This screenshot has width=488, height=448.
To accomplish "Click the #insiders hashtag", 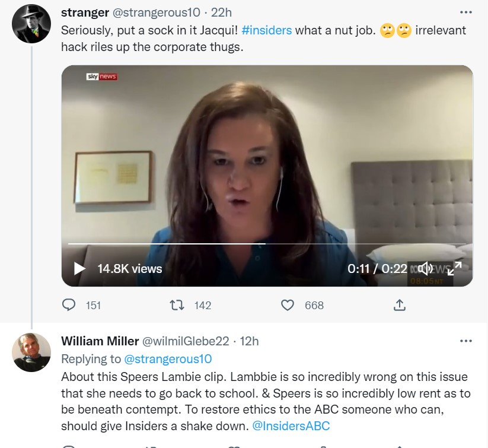I will point(267,30).
